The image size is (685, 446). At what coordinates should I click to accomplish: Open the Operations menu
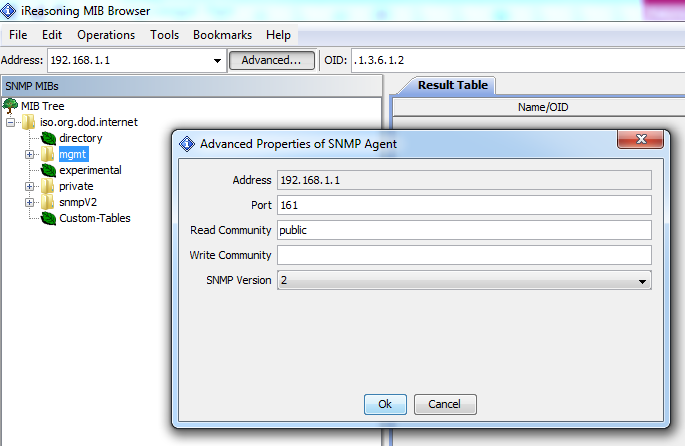click(x=106, y=35)
